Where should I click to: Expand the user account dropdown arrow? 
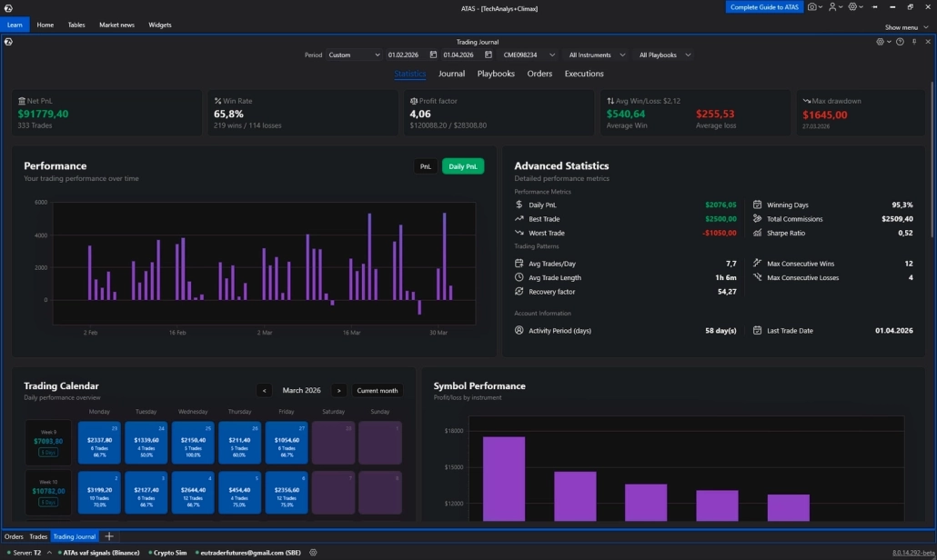click(841, 7)
